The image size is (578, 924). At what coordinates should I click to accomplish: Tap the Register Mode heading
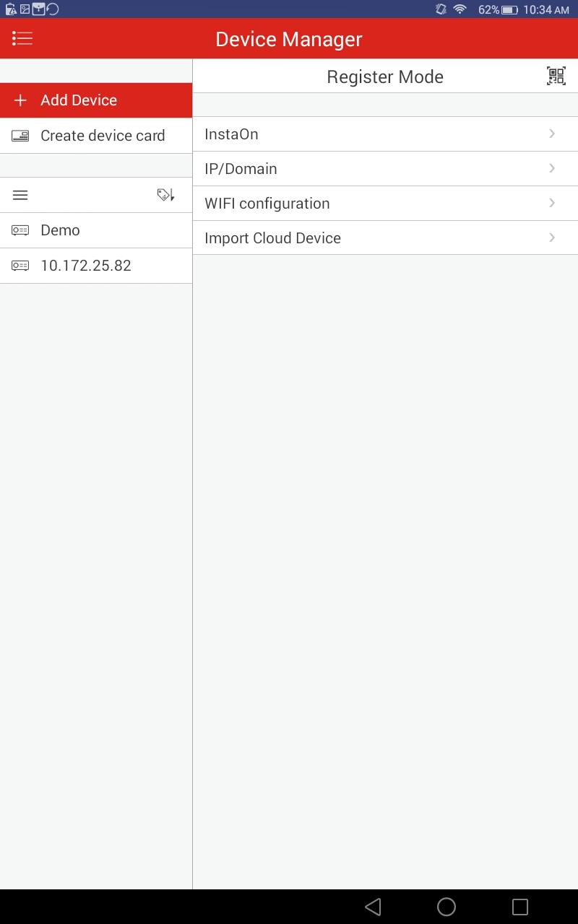click(385, 77)
